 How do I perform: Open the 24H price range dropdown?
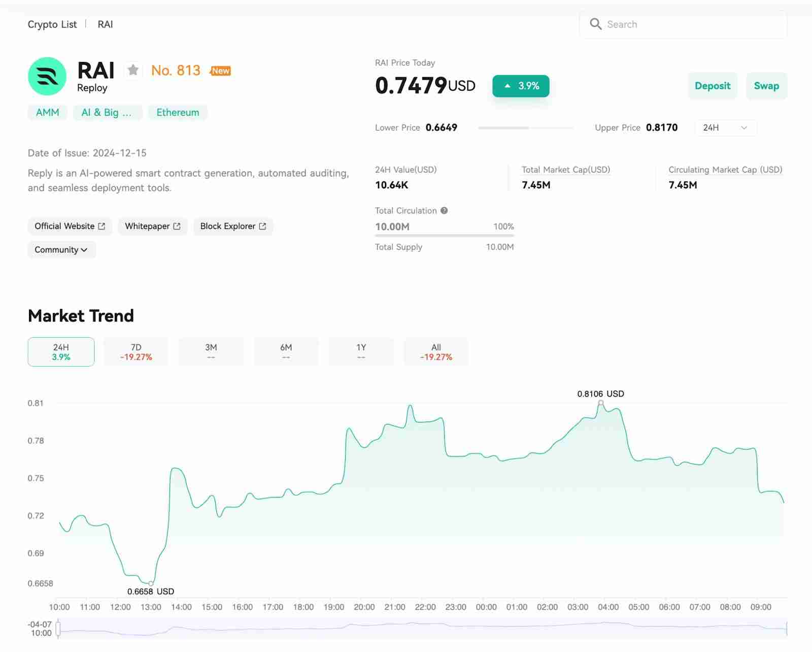point(725,128)
